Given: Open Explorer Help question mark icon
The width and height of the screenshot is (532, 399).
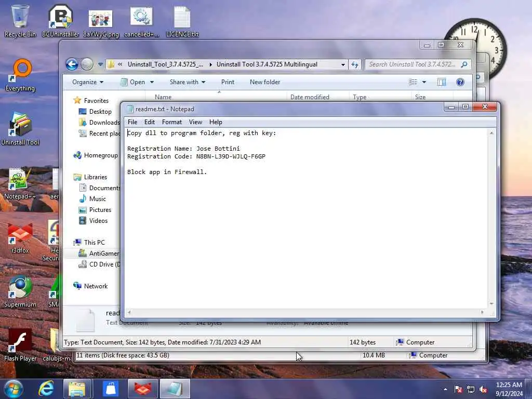Looking at the screenshot, I should 460,82.
